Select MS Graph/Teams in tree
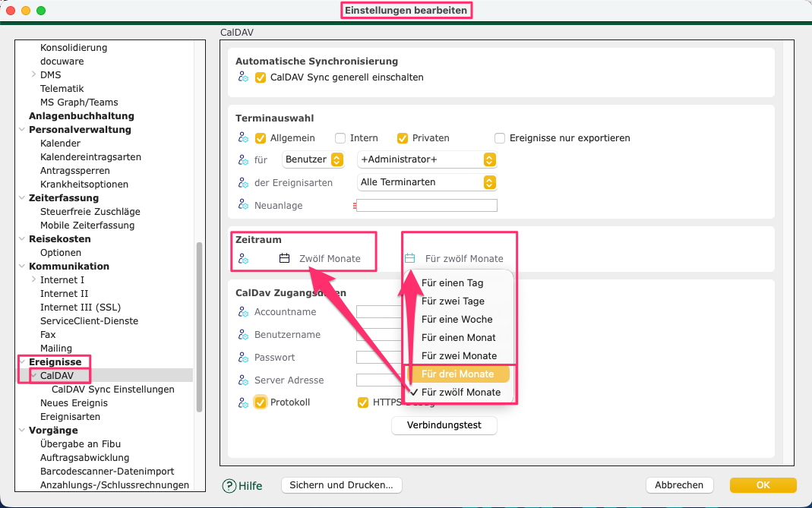 click(x=79, y=102)
